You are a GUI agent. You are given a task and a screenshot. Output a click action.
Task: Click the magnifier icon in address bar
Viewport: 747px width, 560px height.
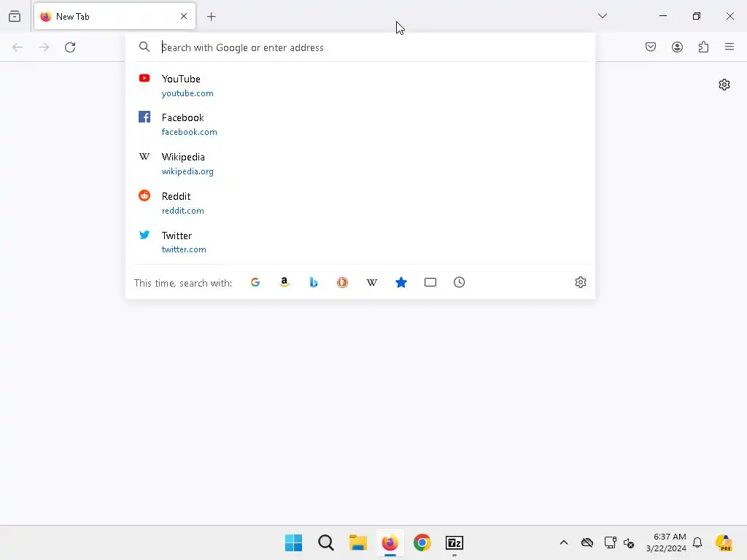[x=144, y=47]
